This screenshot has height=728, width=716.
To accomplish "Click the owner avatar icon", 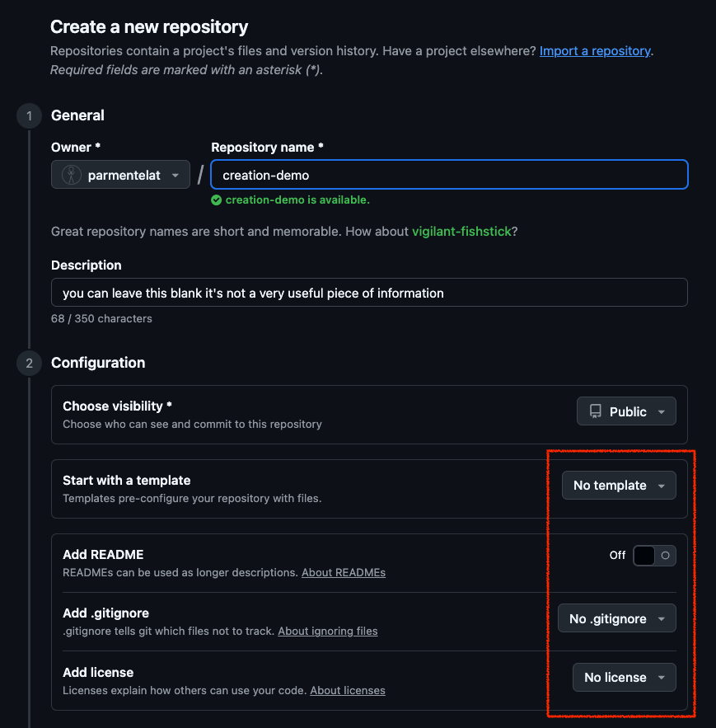I will click(x=72, y=175).
